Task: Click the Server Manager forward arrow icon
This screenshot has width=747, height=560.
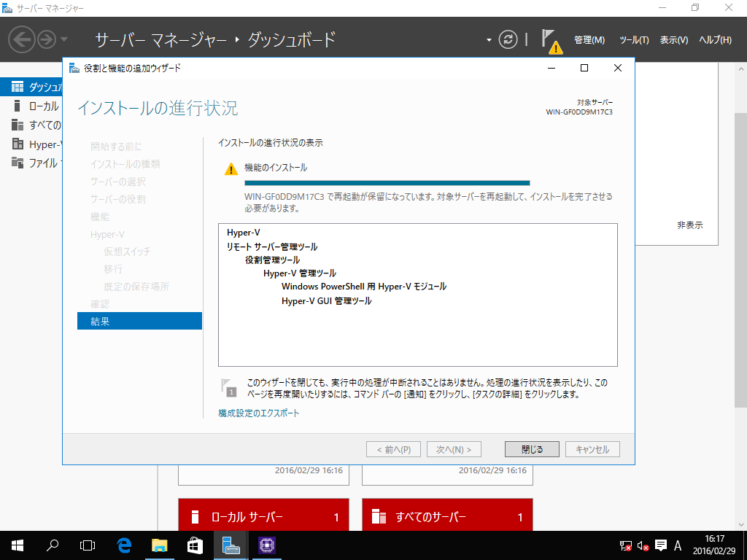Action: pyautogui.click(x=47, y=39)
